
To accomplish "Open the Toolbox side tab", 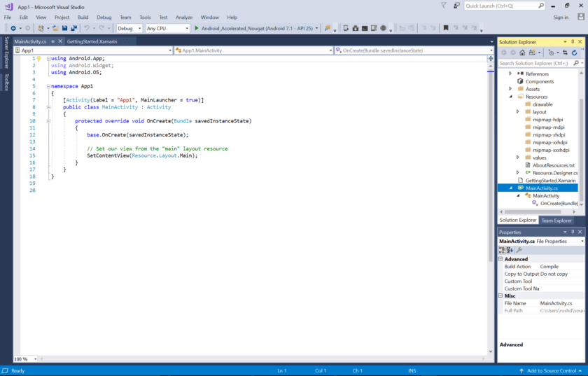I will [6, 82].
